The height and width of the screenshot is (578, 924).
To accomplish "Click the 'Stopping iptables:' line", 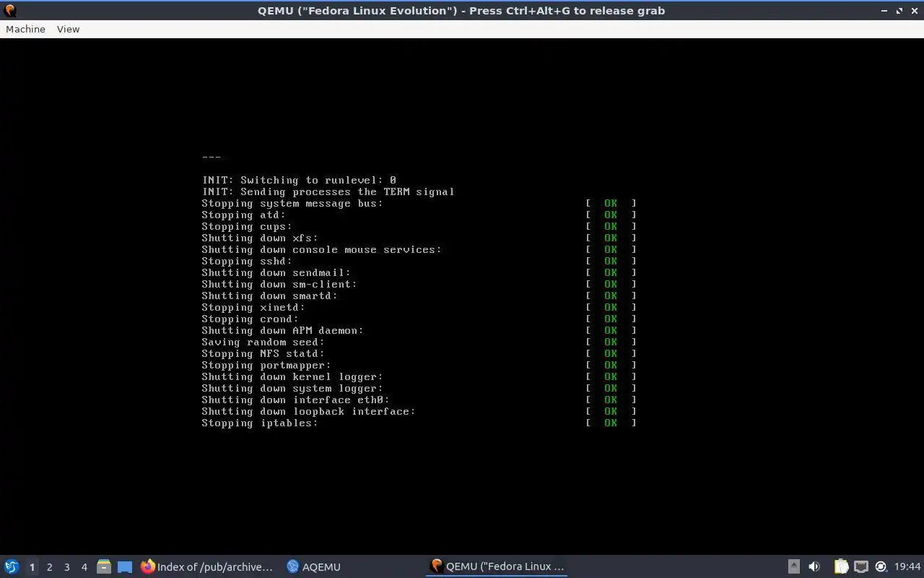I will pos(260,423).
